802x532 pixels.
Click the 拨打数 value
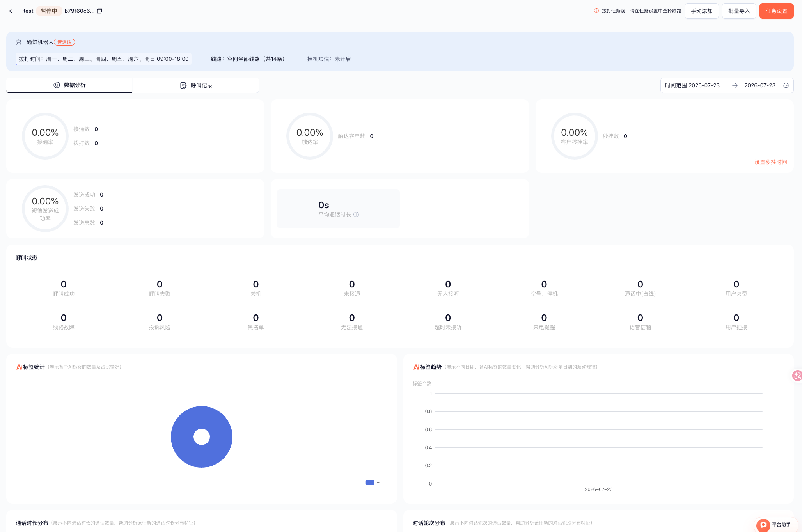click(x=96, y=143)
